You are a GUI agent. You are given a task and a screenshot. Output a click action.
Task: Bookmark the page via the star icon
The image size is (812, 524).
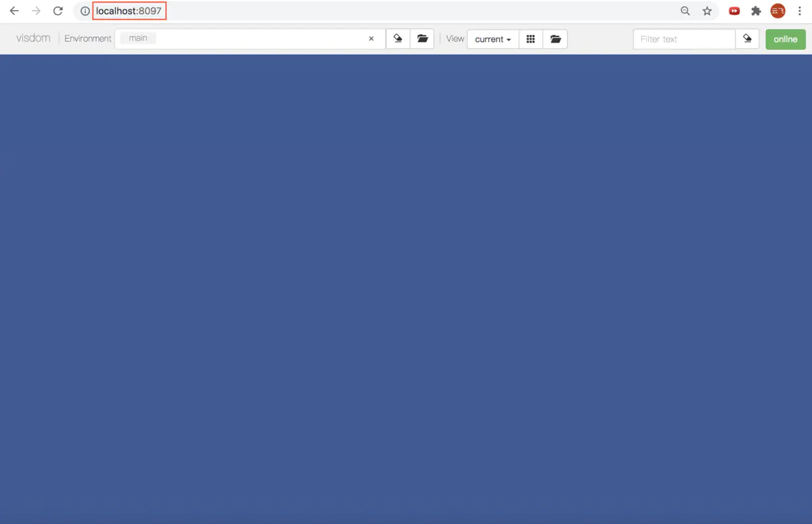[707, 11]
